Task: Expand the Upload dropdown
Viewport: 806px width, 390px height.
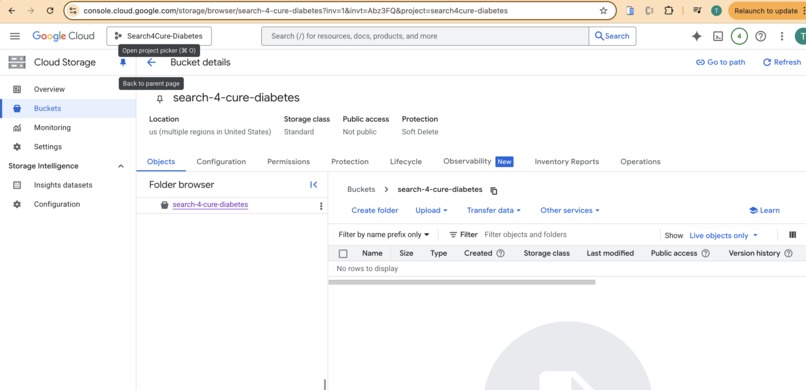Action: pyautogui.click(x=431, y=210)
